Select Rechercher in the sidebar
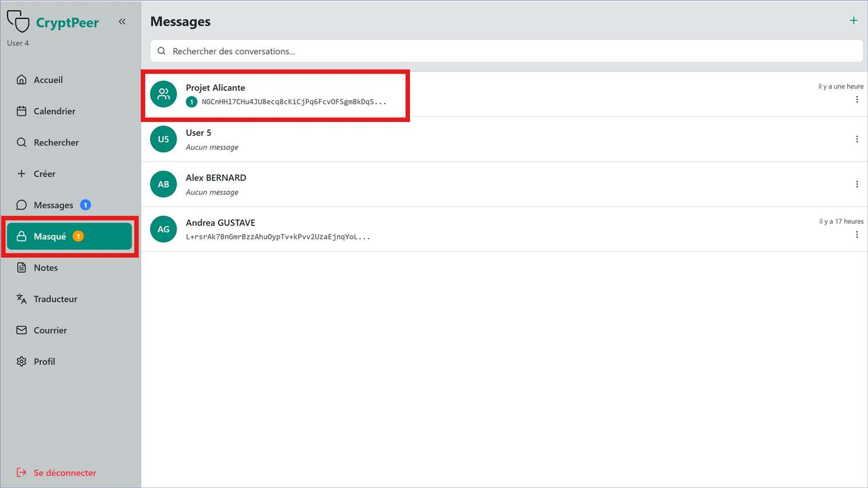The width and height of the screenshot is (868, 488). (56, 143)
